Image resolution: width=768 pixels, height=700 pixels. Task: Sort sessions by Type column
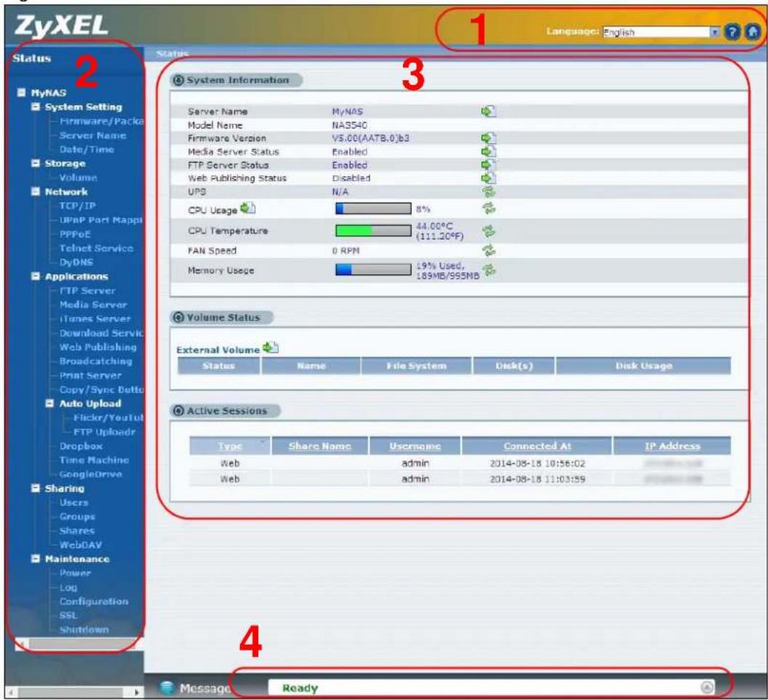pyautogui.click(x=230, y=446)
